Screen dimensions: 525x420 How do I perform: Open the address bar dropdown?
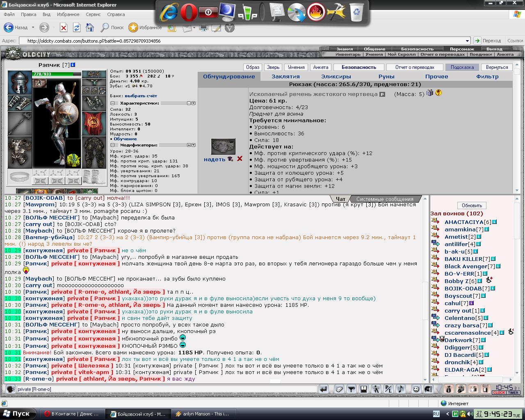click(x=467, y=41)
